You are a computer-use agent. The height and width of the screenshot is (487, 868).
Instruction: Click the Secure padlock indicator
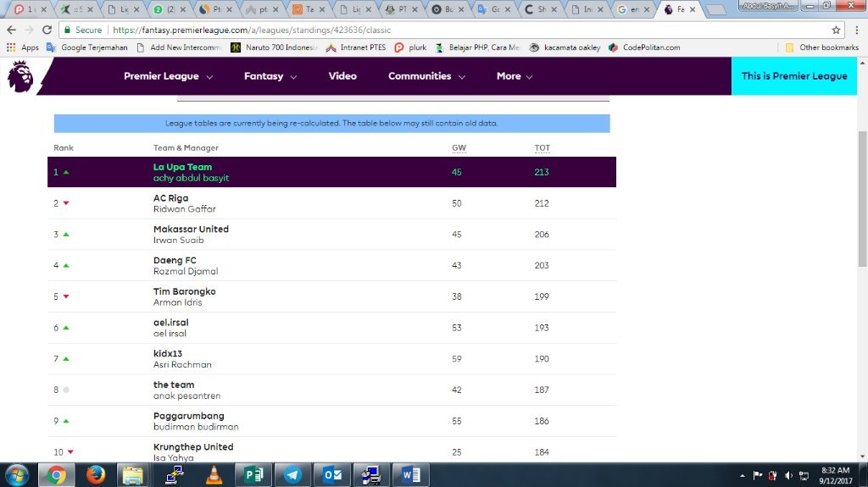coord(83,30)
